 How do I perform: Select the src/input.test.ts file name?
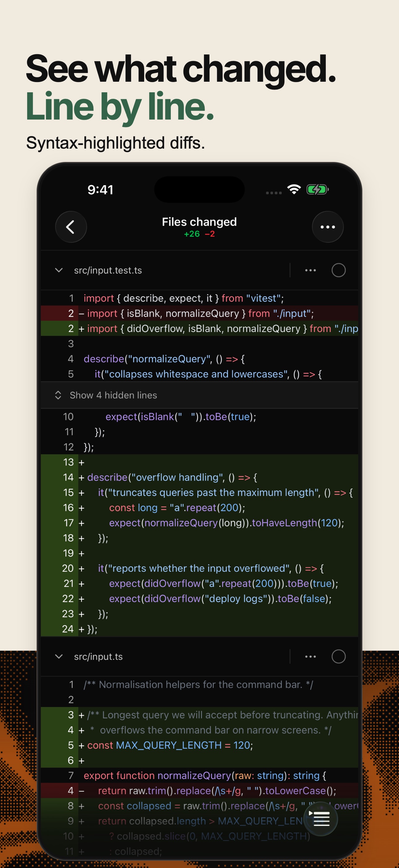pos(108,270)
